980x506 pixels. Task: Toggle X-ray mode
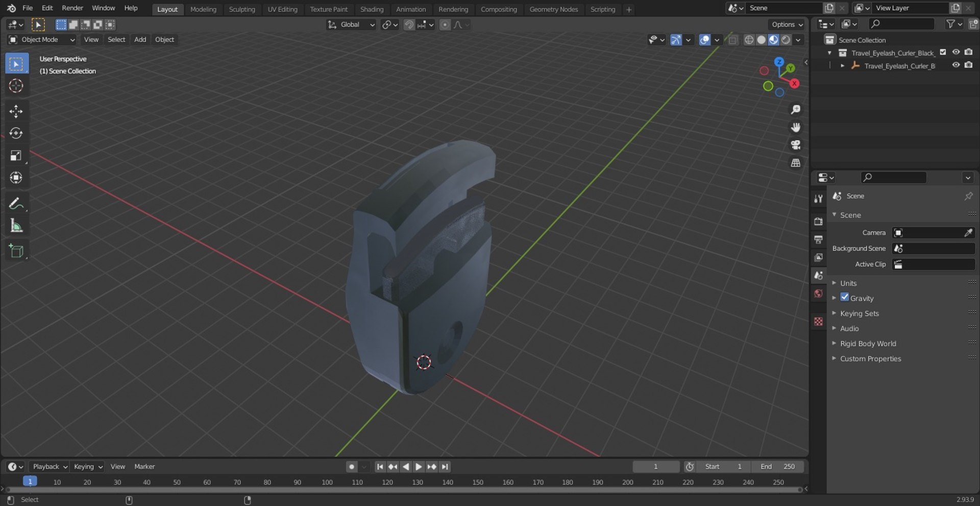tap(733, 40)
